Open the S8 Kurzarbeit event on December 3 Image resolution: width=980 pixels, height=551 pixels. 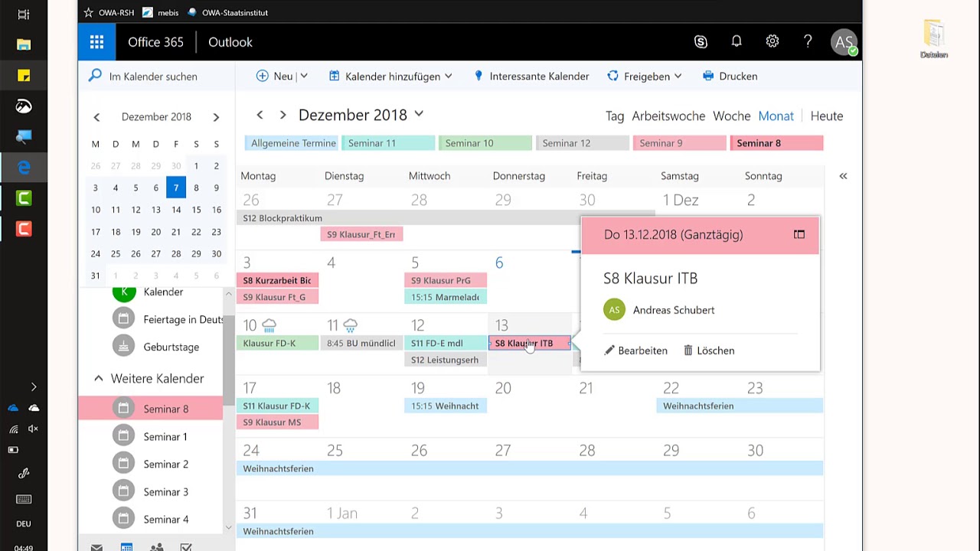(x=277, y=280)
